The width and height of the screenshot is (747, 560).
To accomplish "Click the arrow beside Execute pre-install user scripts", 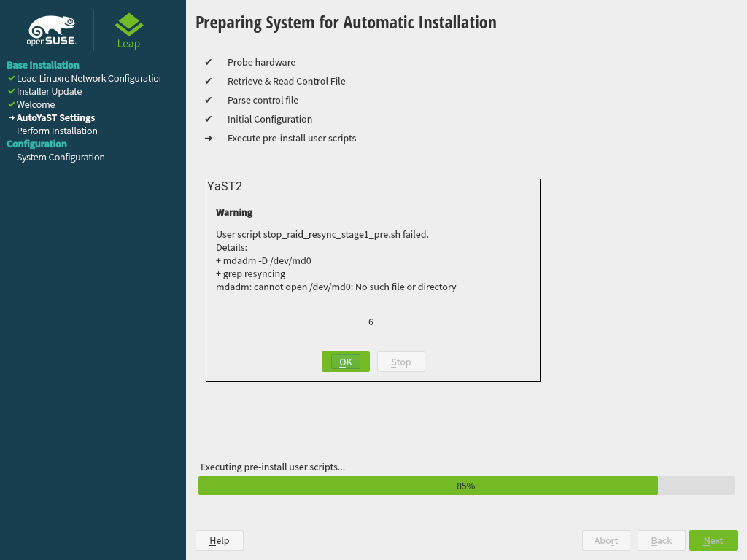I will pos(208,139).
